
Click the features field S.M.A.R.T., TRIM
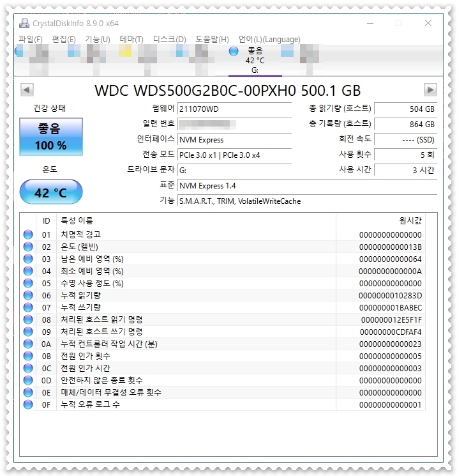click(x=307, y=201)
